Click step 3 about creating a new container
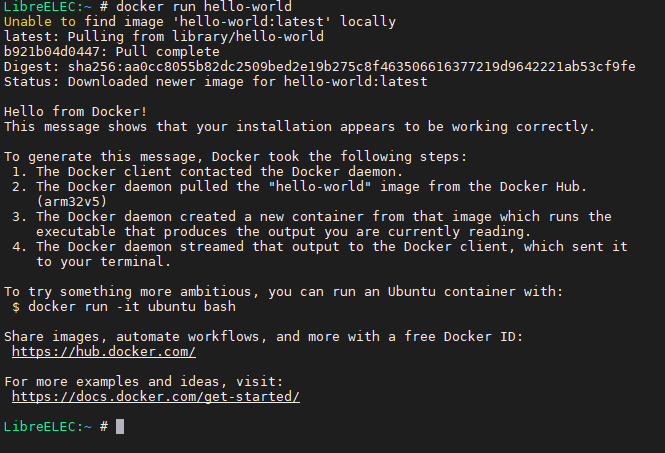The width and height of the screenshot is (665, 453). (x=312, y=224)
